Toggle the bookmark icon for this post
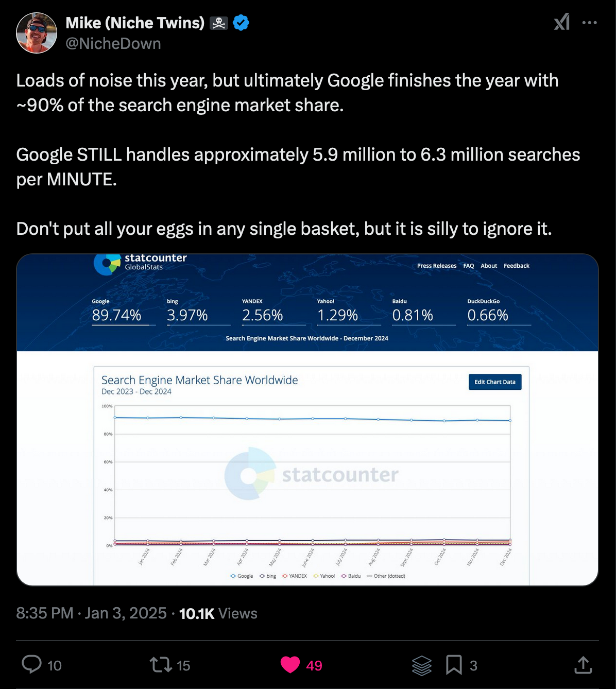The image size is (616, 689). pos(453,665)
